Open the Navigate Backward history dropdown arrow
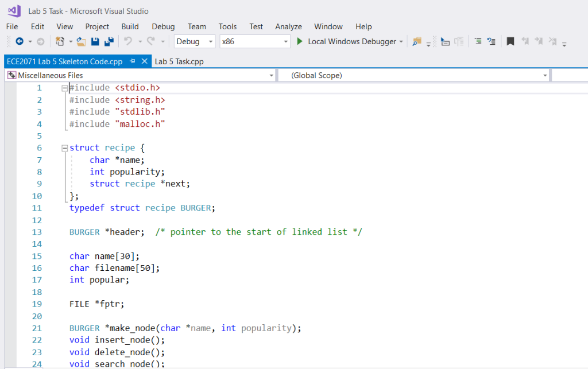The image size is (588, 369). click(x=30, y=41)
